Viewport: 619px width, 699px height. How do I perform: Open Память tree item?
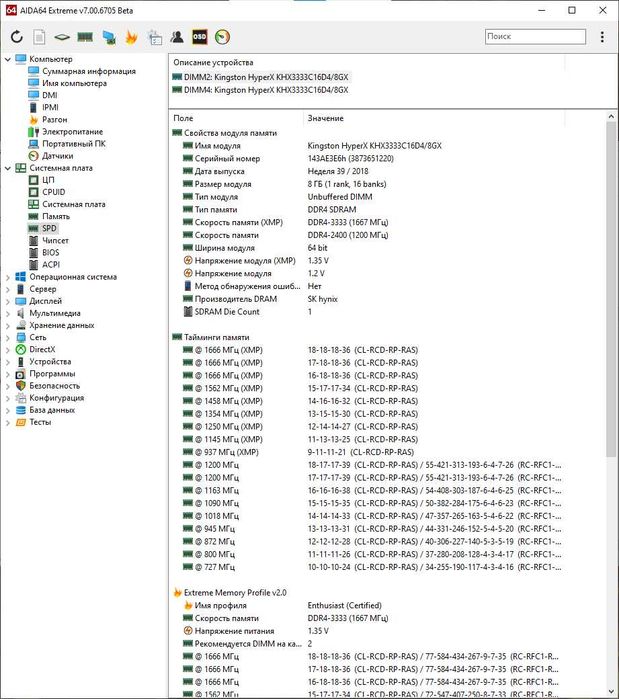56,216
